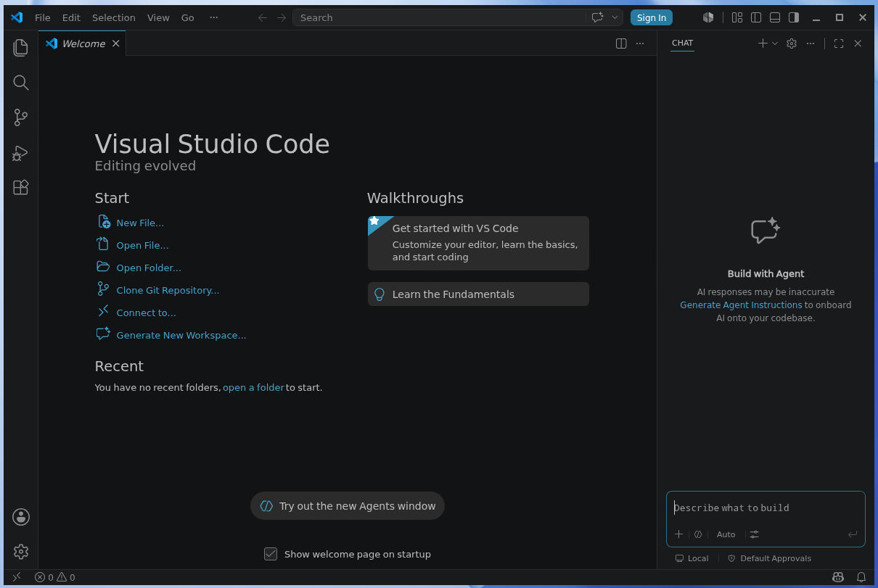Open Source Control view in activity bar
The image size is (878, 588).
(x=21, y=117)
